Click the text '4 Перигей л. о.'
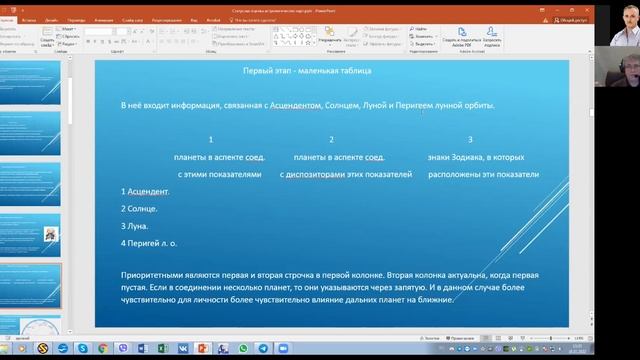Image resolution: width=640 pixels, height=360 pixels. click(149, 243)
